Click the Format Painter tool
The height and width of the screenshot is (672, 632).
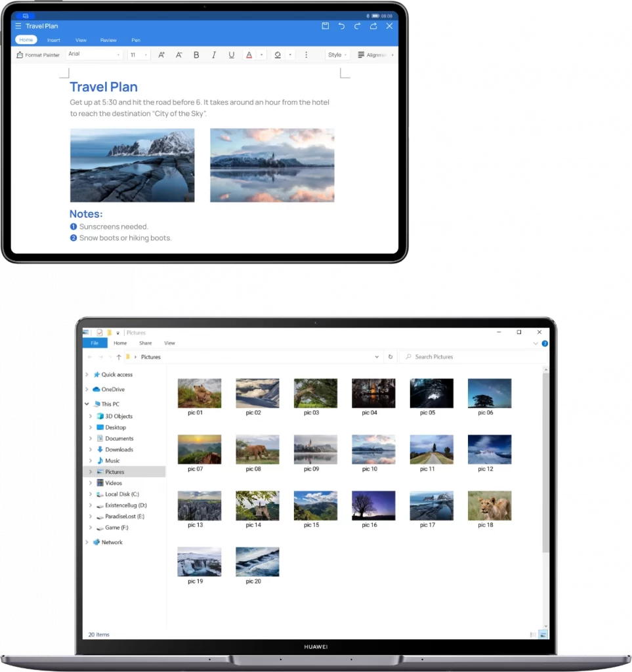click(x=38, y=55)
